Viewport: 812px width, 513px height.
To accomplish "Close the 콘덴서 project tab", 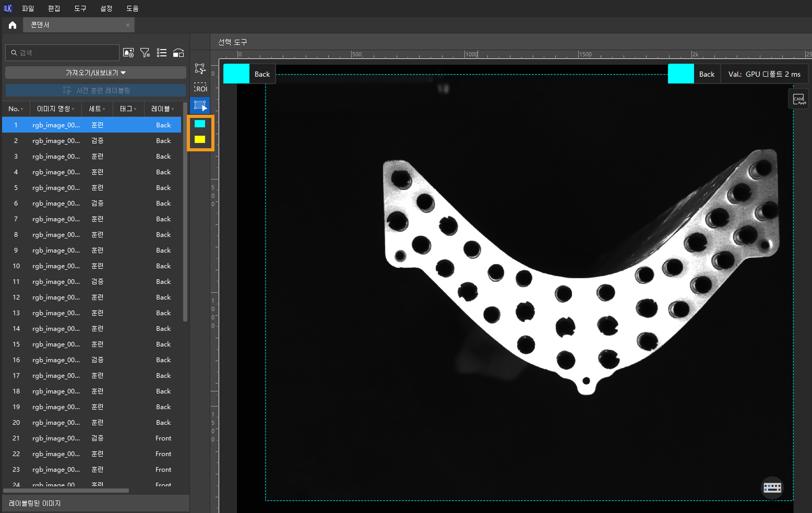I will click(128, 25).
